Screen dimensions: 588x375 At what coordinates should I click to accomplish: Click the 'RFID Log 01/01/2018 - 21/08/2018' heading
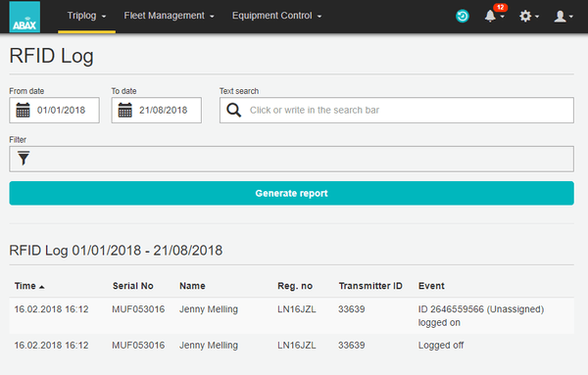point(116,251)
